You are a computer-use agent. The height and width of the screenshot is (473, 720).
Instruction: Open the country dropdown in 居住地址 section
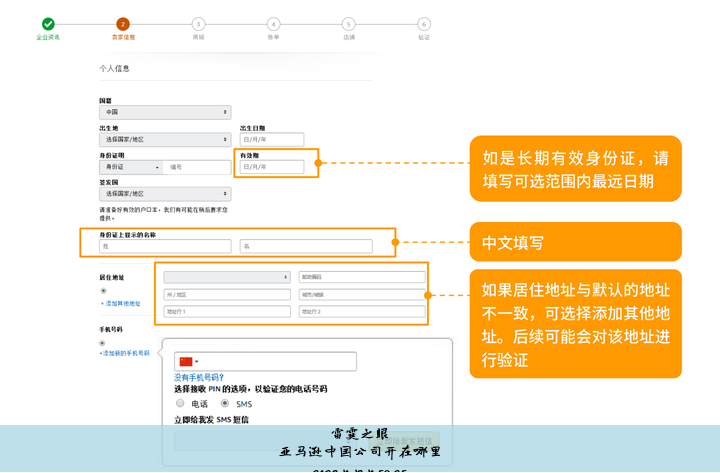227,277
